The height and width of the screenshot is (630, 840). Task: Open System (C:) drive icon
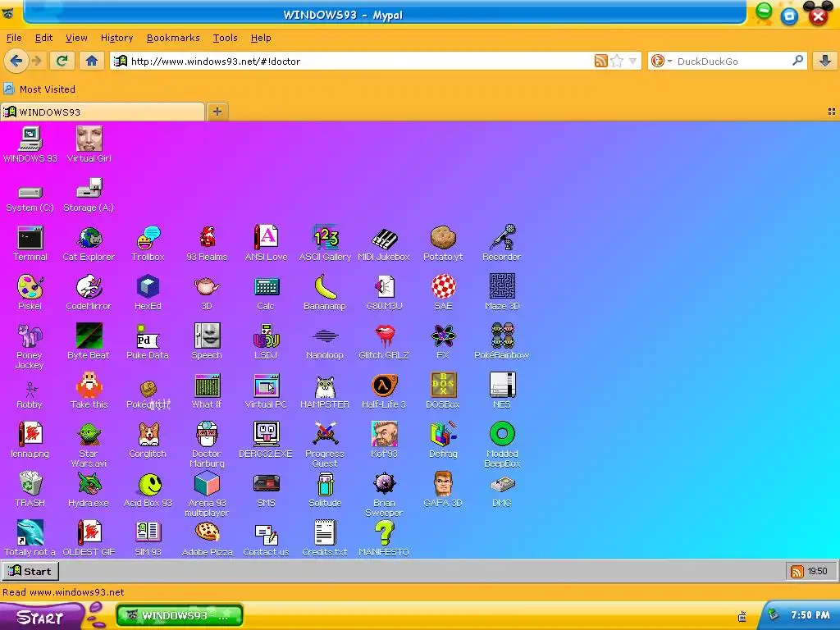[30, 199]
